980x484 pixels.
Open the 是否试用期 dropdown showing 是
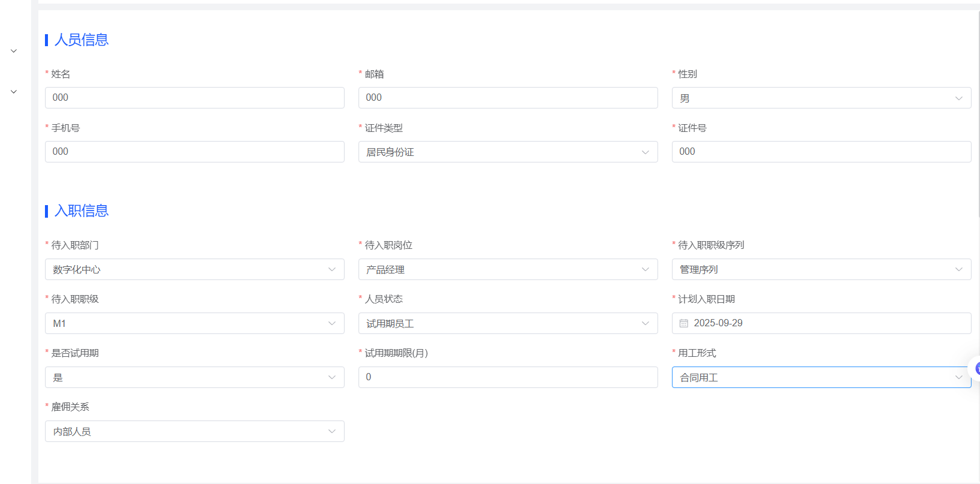(x=194, y=377)
